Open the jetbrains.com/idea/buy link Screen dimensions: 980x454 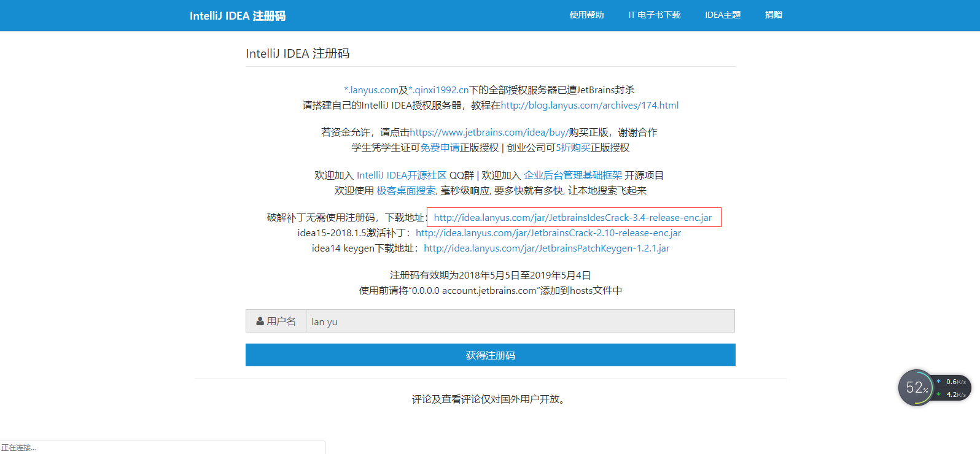click(x=489, y=132)
